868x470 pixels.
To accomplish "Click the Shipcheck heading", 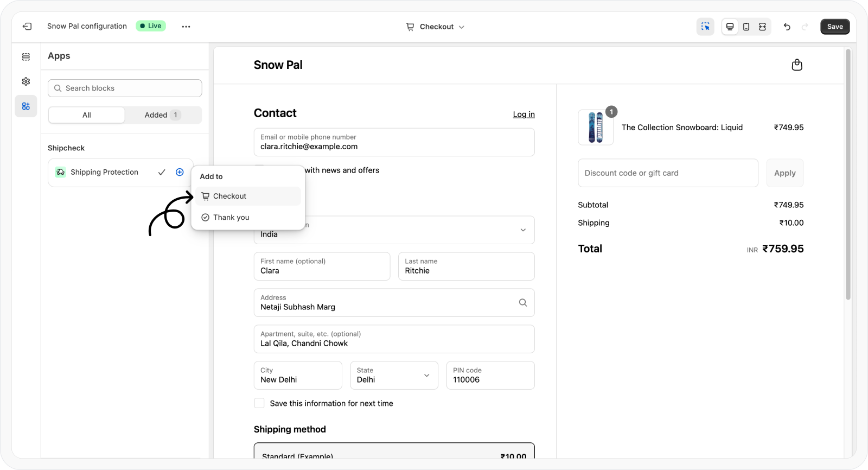I will [x=66, y=148].
